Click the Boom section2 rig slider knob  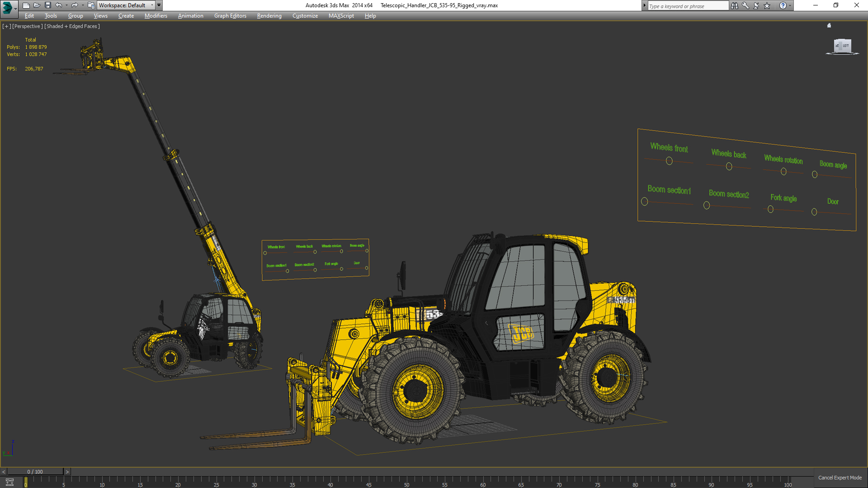(707, 206)
